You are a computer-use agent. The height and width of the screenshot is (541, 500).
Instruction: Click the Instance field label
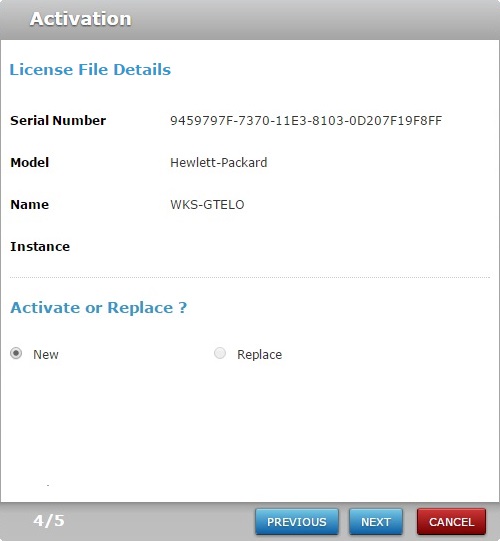tap(40, 247)
